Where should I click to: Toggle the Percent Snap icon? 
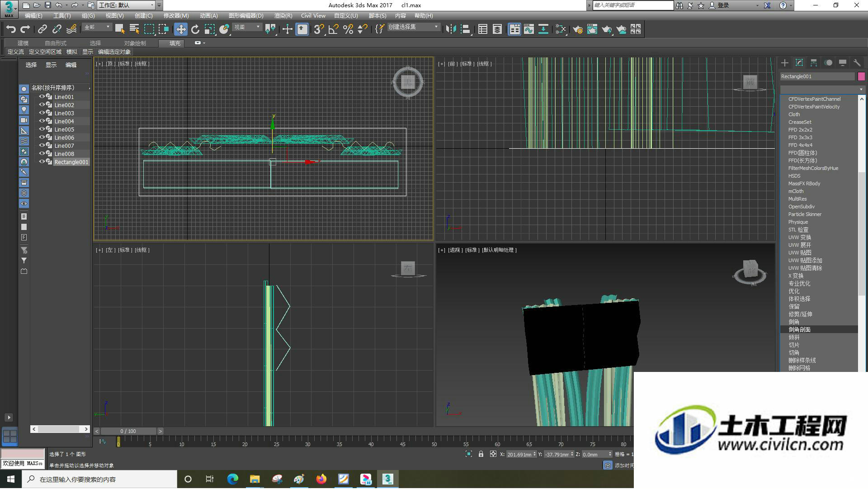tap(348, 29)
